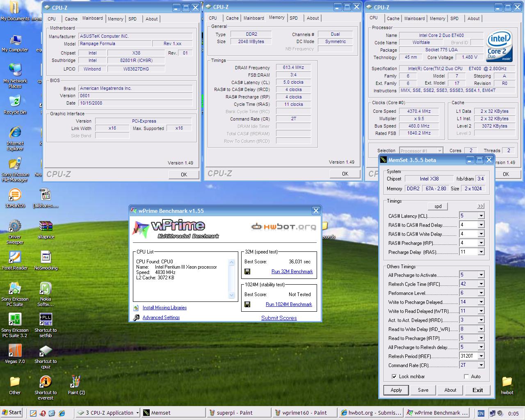Click the save icon beside Run 32M Benchmark
525x420 pixels.
247,272
